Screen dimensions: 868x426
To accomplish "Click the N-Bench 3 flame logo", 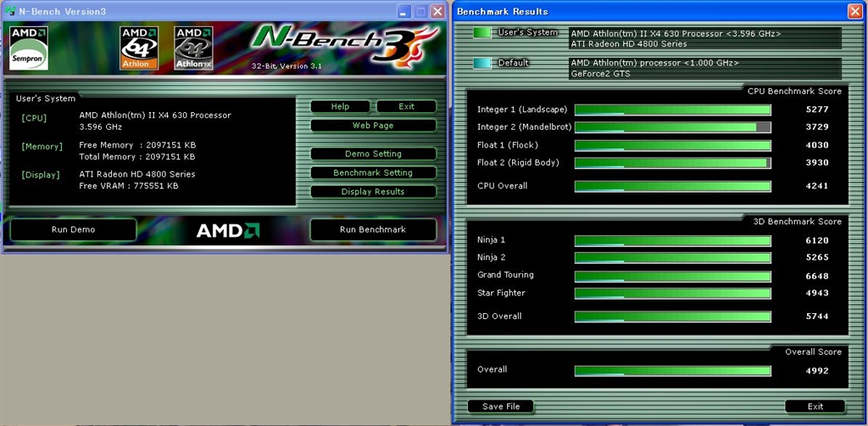I will (x=346, y=47).
